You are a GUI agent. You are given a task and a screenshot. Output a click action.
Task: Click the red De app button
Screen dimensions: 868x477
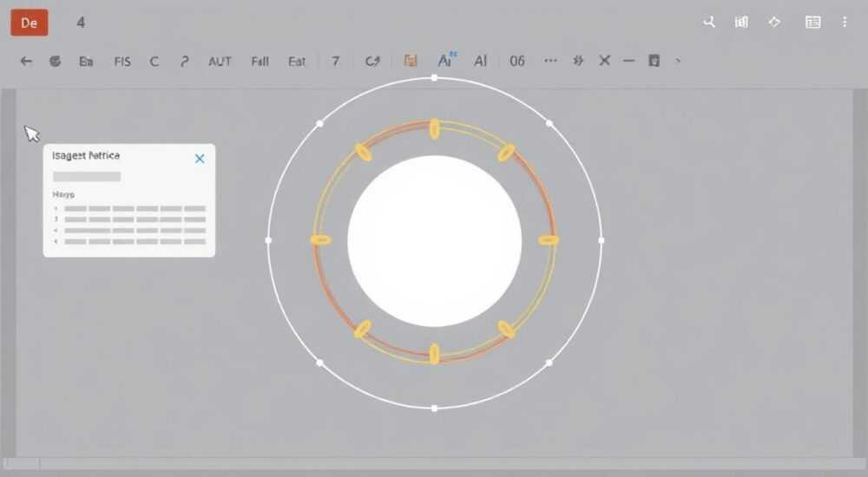pos(30,23)
